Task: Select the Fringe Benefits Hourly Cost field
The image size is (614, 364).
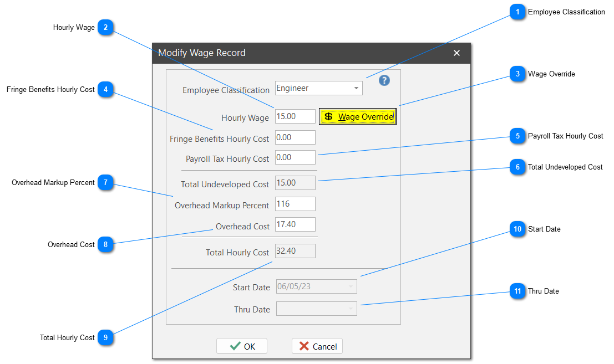Action: (295, 137)
